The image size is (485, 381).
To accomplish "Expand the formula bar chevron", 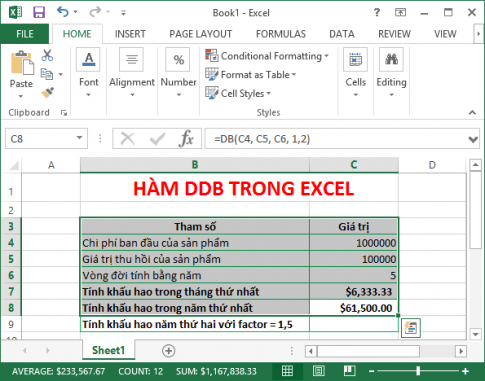I will point(473,139).
